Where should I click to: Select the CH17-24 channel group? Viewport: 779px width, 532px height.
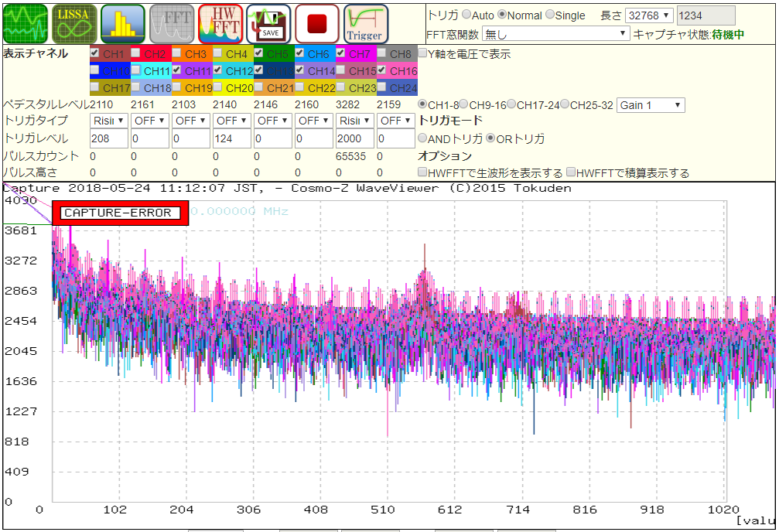click(512, 104)
